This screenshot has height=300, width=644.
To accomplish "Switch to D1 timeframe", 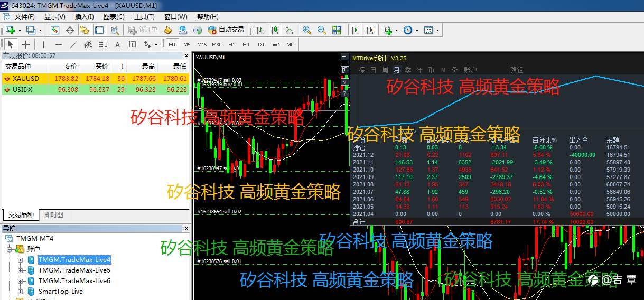I will pos(261,44).
